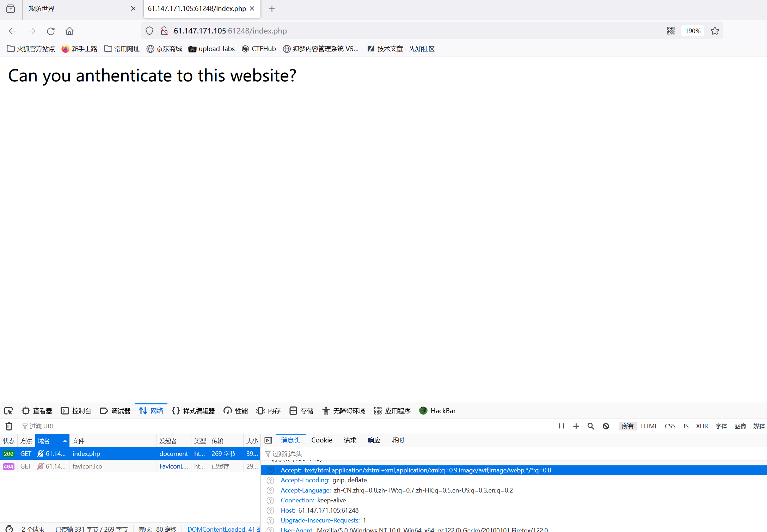Click the tracking protection shield icon
Image resolution: width=767 pixels, height=532 pixels.
click(x=149, y=31)
